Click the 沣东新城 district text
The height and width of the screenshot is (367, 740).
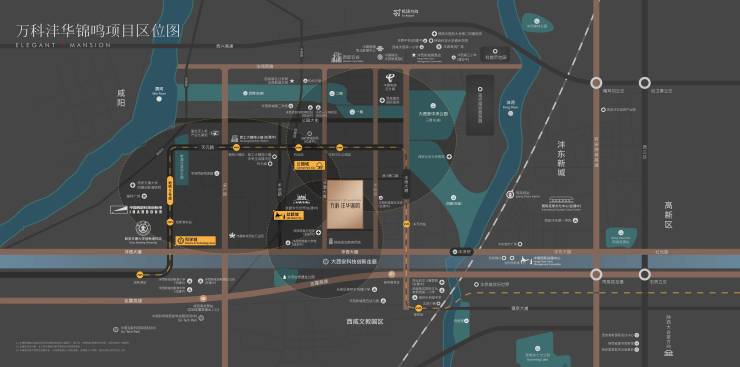pos(561,158)
